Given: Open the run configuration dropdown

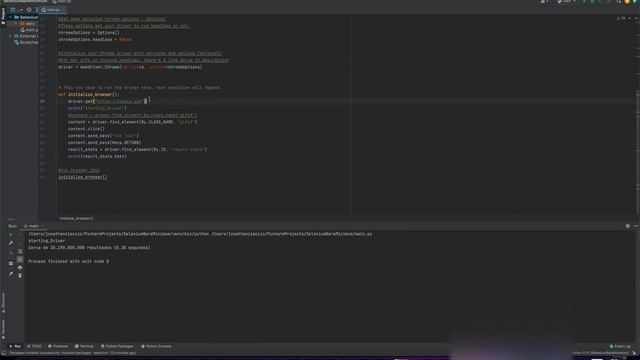Looking at the screenshot, I should pyautogui.click(x=567, y=2).
